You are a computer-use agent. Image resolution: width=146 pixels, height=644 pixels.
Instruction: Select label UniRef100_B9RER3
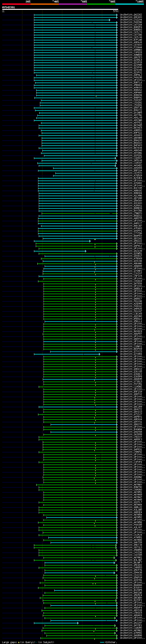[131, 30]
